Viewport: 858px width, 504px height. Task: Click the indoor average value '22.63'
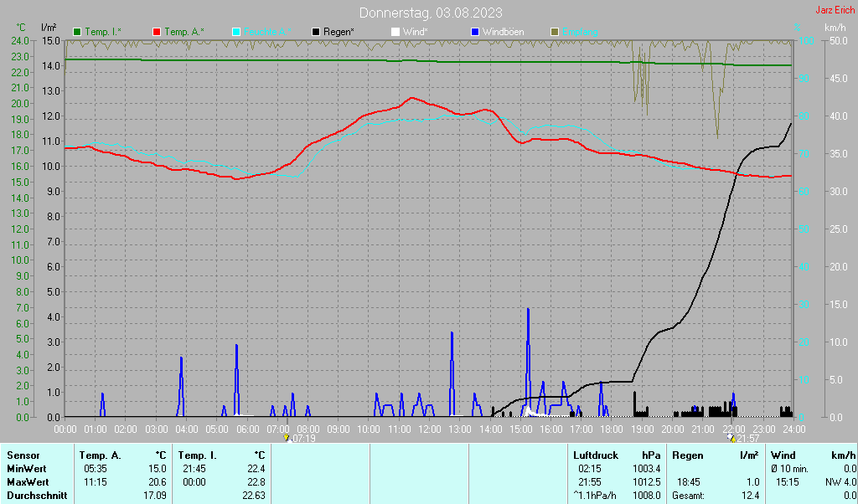point(254,496)
